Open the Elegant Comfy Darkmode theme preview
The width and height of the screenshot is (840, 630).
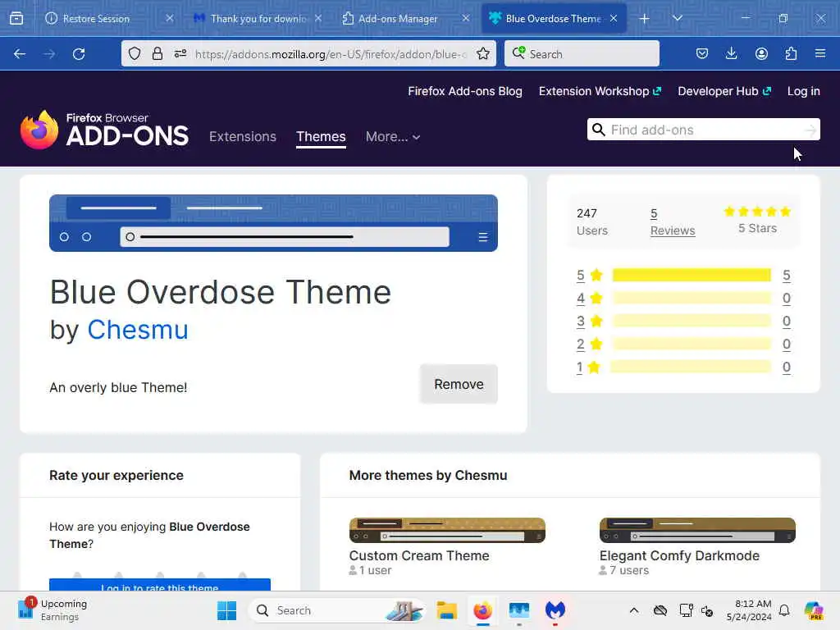coord(697,531)
